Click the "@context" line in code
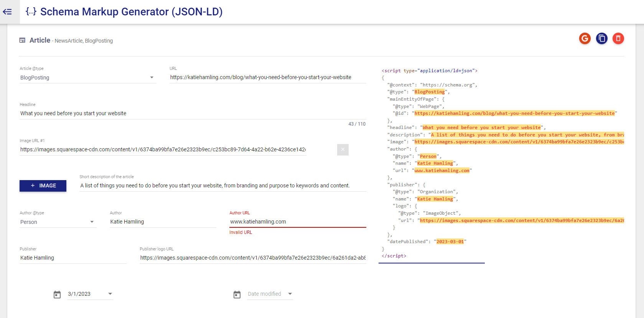644x318 pixels. pos(432,85)
